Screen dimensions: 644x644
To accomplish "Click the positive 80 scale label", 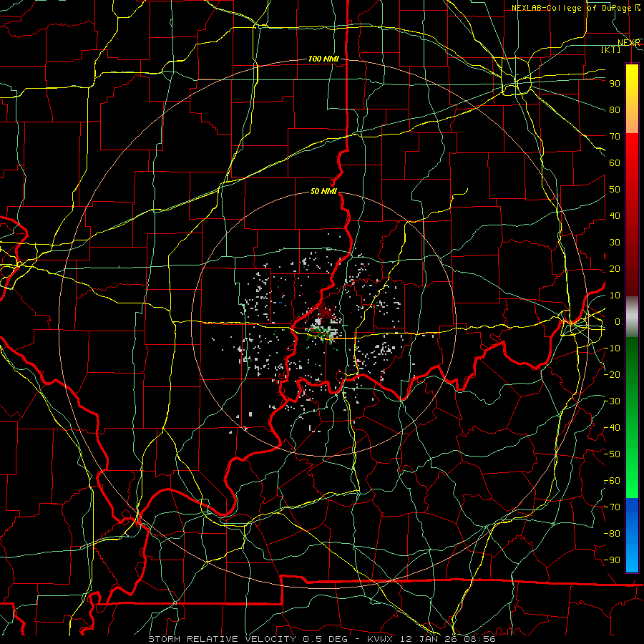I will (615, 110).
